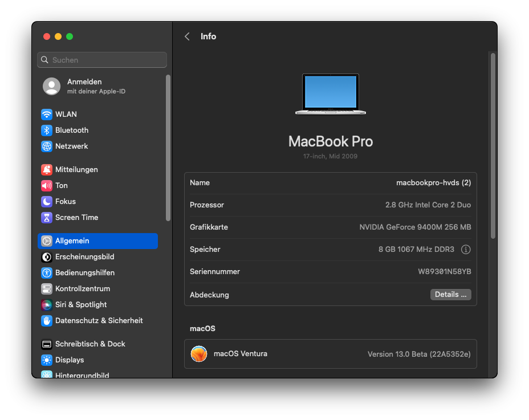Screen dimensions: 529x420
Task: Click the macOS Ventura name text
Action: tap(241, 353)
